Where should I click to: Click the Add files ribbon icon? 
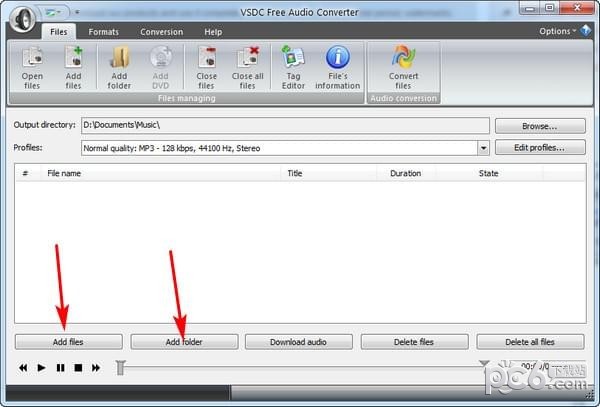[73, 68]
